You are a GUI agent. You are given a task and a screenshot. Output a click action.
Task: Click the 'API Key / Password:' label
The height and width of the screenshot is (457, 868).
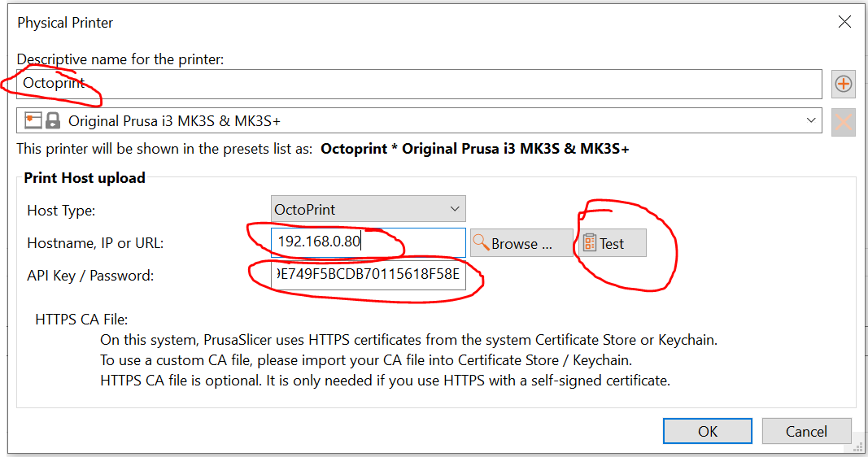(90, 276)
